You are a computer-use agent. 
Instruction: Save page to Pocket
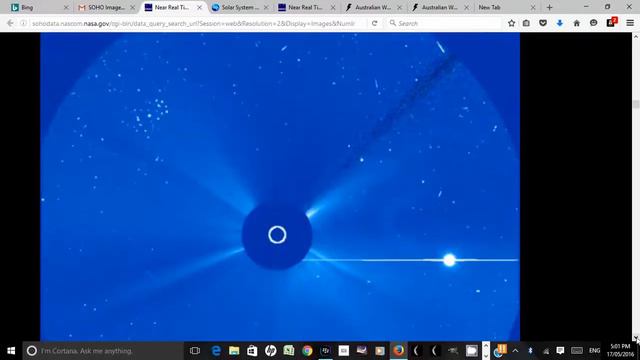[x=543, y=23]
